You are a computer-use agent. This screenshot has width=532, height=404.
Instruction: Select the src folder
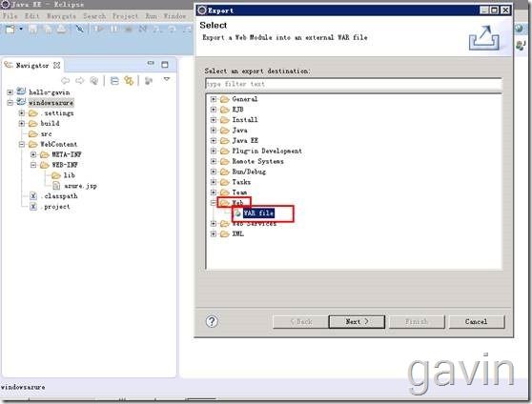click(x=46, y=134)
